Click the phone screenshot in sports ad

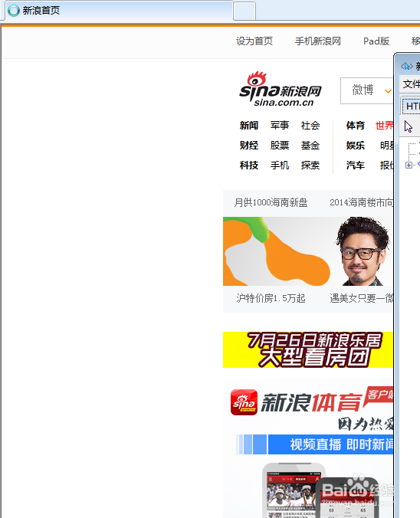(x=294, y=491)
